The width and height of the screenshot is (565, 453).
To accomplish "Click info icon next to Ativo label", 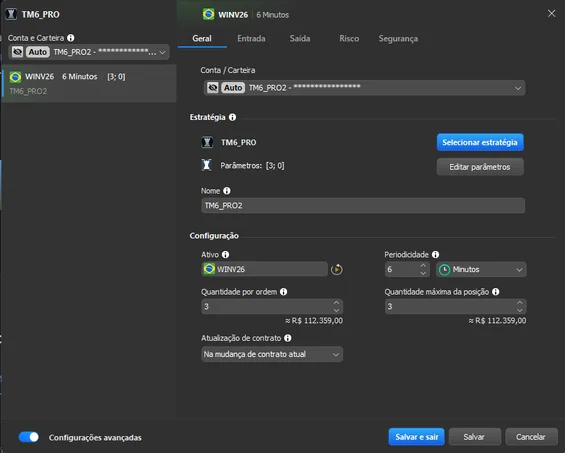I will pyautogui.click(x=226, y=254).
